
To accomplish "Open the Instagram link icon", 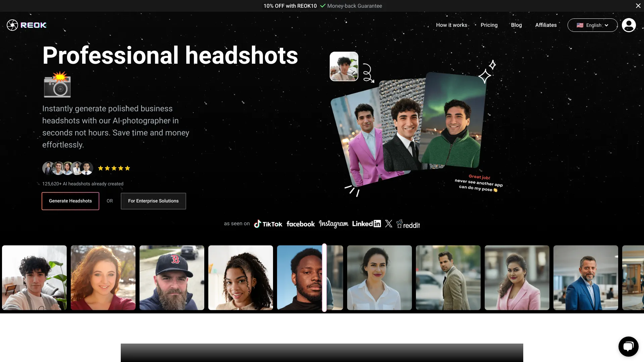I will click(x=333, y=223).
